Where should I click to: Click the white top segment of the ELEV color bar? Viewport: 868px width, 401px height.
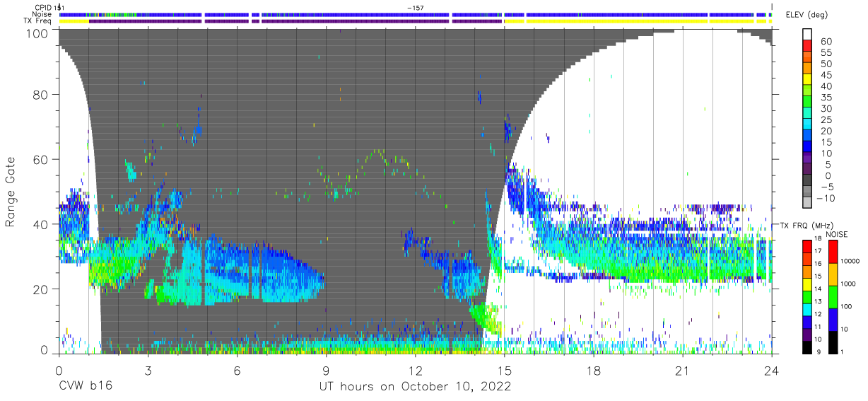[x=807, y=35]
